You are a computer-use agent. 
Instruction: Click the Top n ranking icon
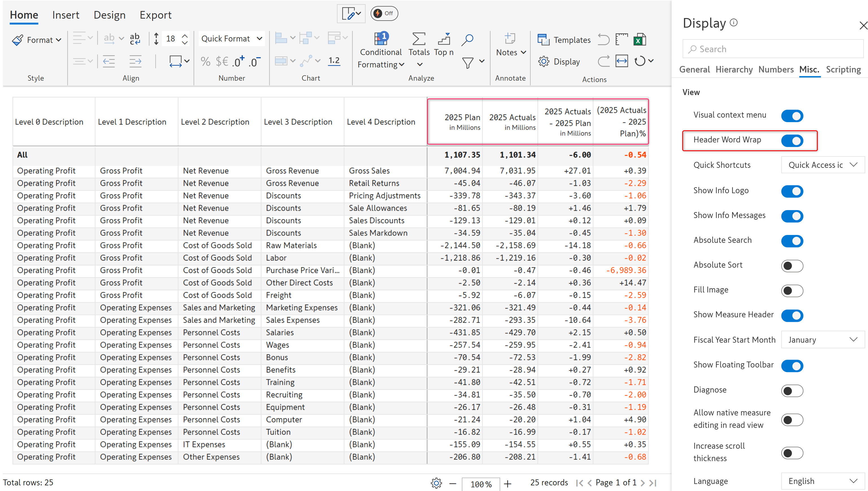(x=444, y=39)
